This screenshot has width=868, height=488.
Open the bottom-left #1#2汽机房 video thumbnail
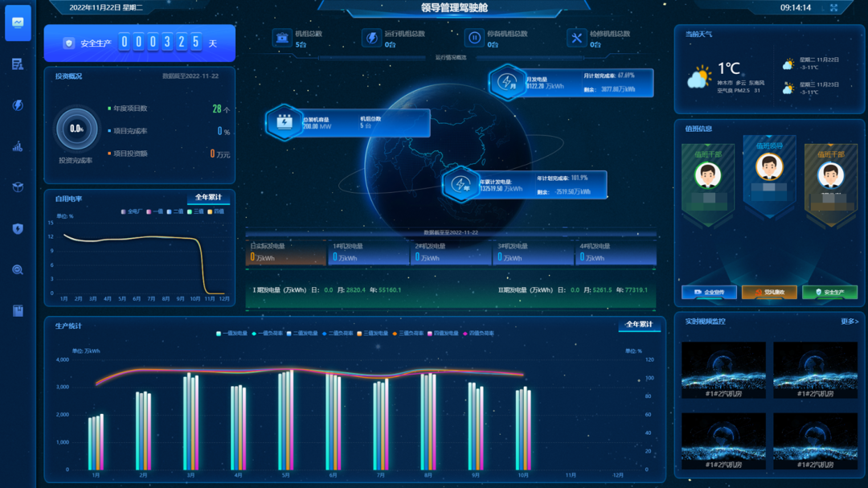[x=723, y=441]
